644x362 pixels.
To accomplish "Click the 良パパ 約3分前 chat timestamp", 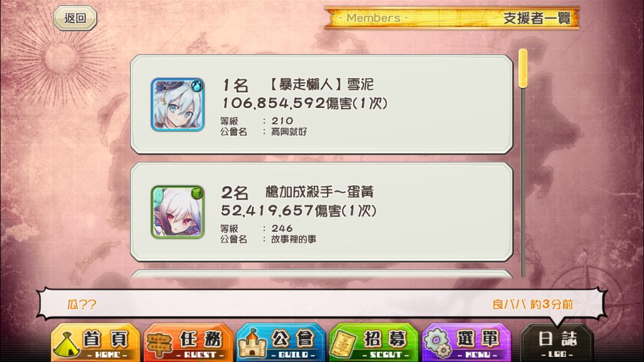I will [x=533, y=304].
